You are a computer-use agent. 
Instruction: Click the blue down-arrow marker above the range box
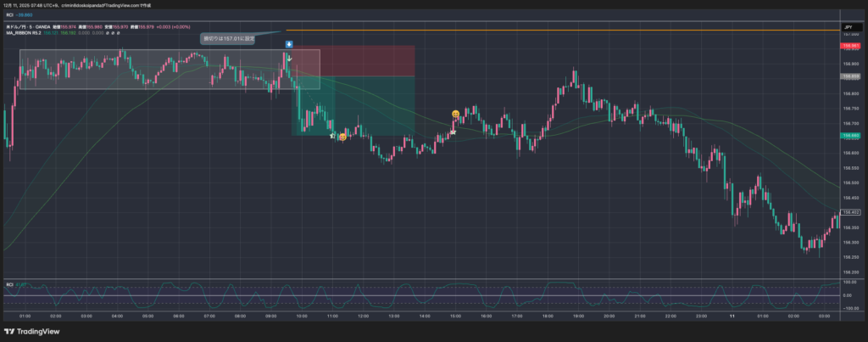tap(289, 43)
